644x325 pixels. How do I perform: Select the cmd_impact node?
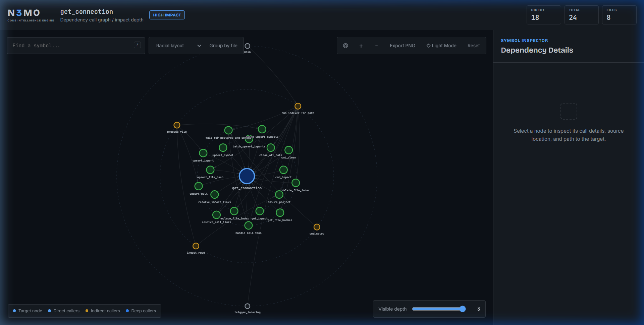[283, 170]
